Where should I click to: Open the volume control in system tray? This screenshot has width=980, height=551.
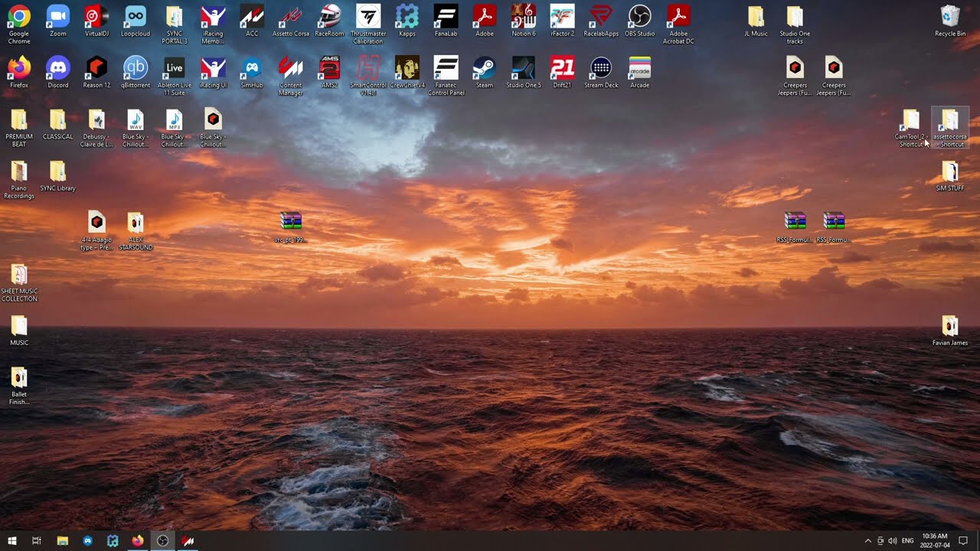892,541
